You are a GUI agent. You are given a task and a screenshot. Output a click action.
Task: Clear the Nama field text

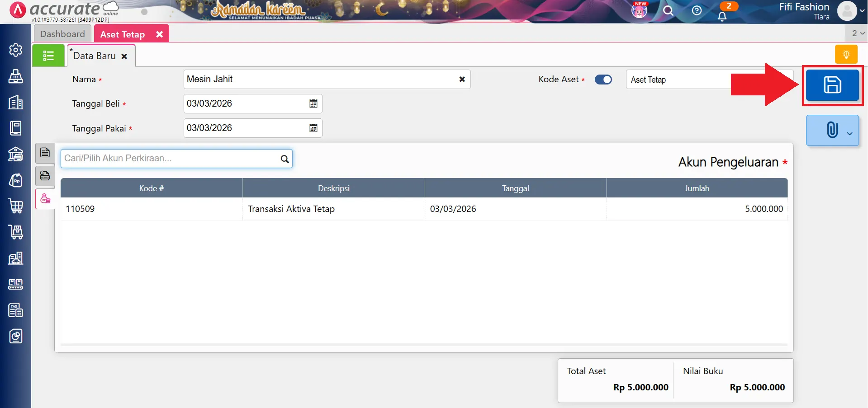pyautogui.click(x=462, y=80)
